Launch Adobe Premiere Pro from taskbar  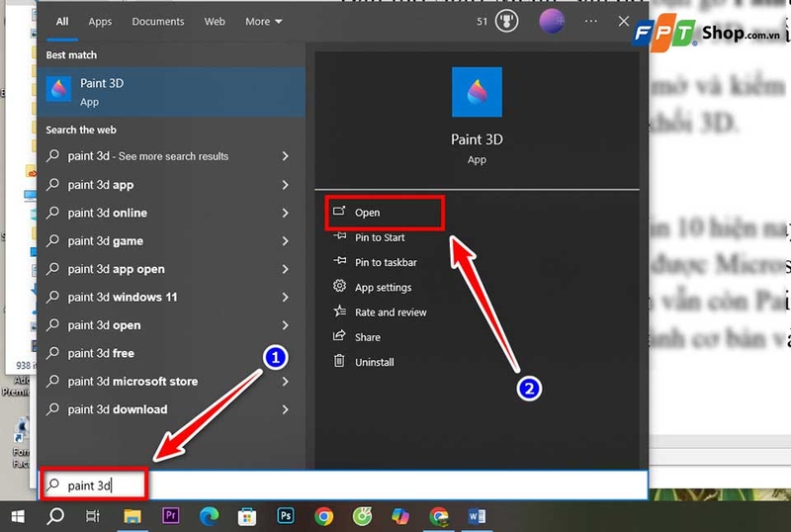point(170,516)
